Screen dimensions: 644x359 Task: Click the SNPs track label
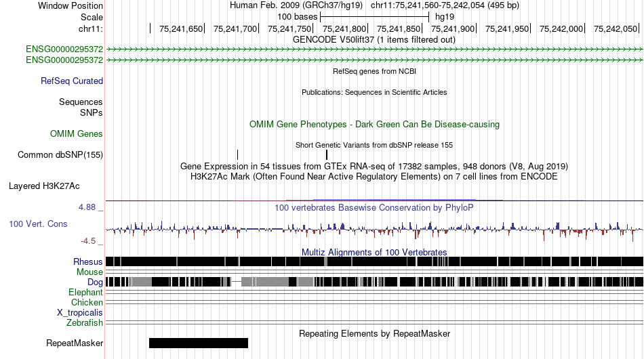coord(92,112)
